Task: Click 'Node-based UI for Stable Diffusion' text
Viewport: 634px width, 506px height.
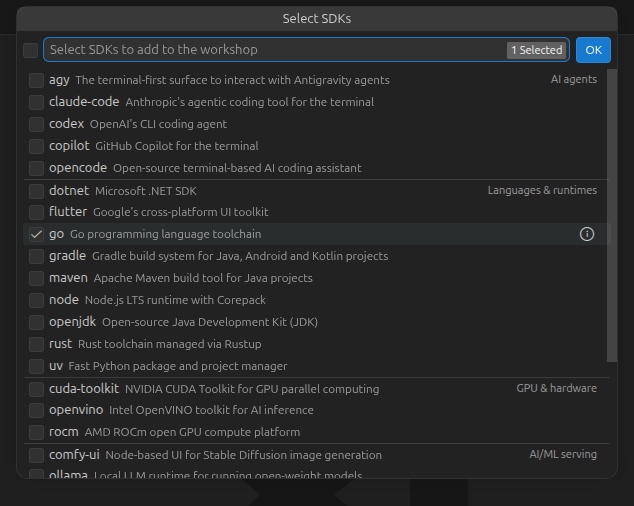Action: (243, 455)
